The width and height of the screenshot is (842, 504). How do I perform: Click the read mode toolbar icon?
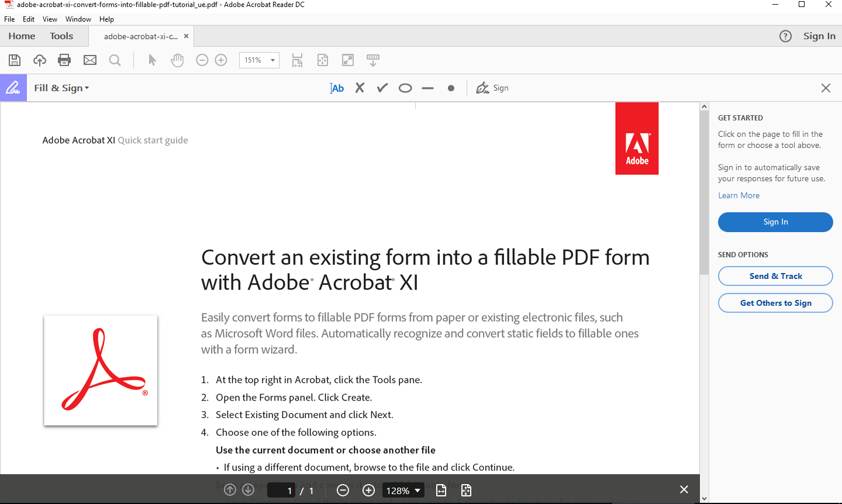pyautogui.click(x=373, y=60)
